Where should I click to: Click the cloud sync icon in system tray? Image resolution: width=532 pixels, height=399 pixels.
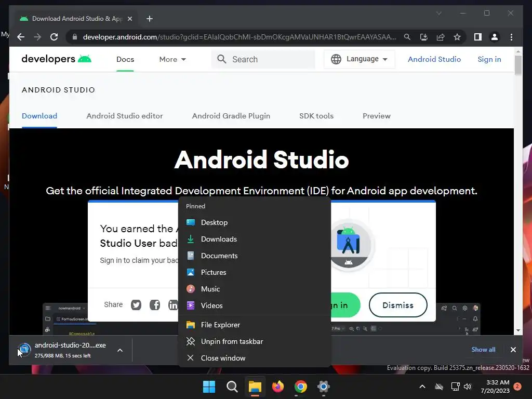pyautogui.click(x=439, y=387)
